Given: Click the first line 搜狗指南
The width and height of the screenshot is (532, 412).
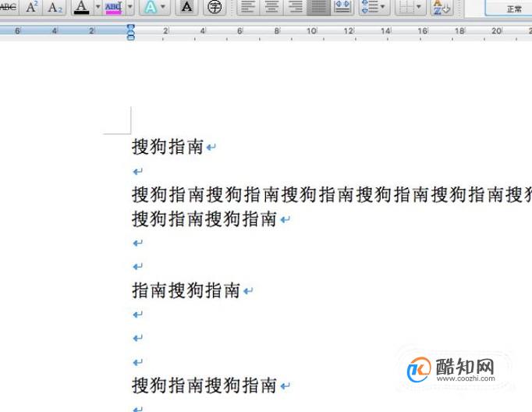Looking at the screenshot, I should [x=168, y=147].
